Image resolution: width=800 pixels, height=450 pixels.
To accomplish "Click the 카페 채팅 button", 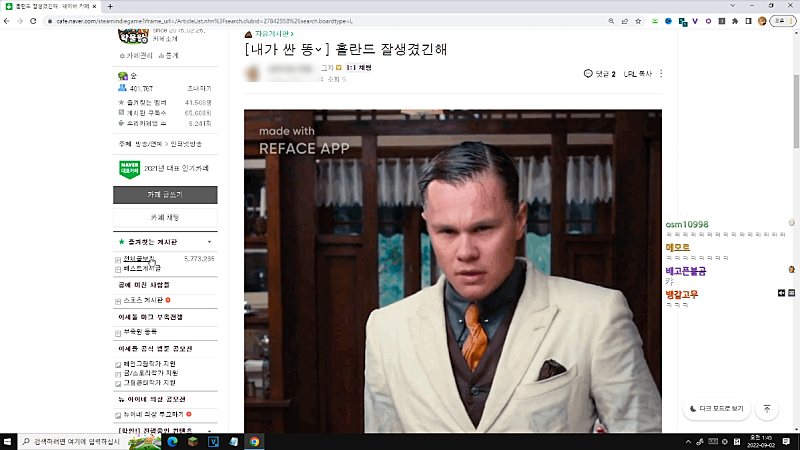I will (165, 218).
